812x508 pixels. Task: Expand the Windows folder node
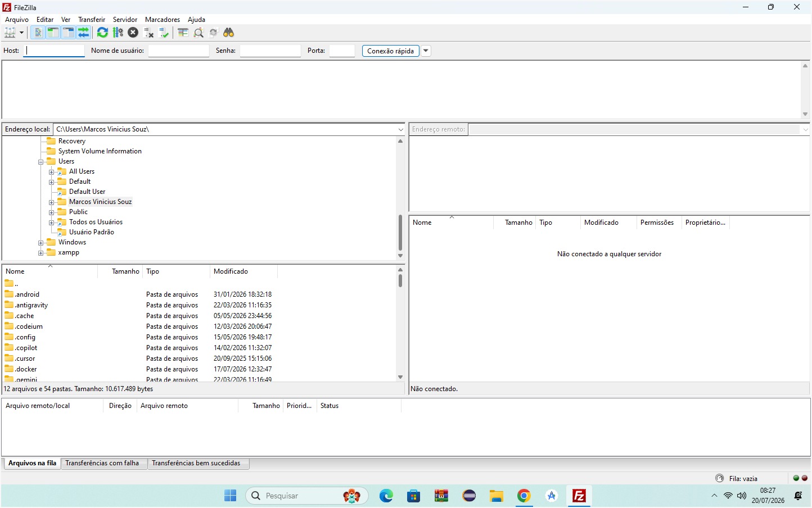click(x=41, y=243)
